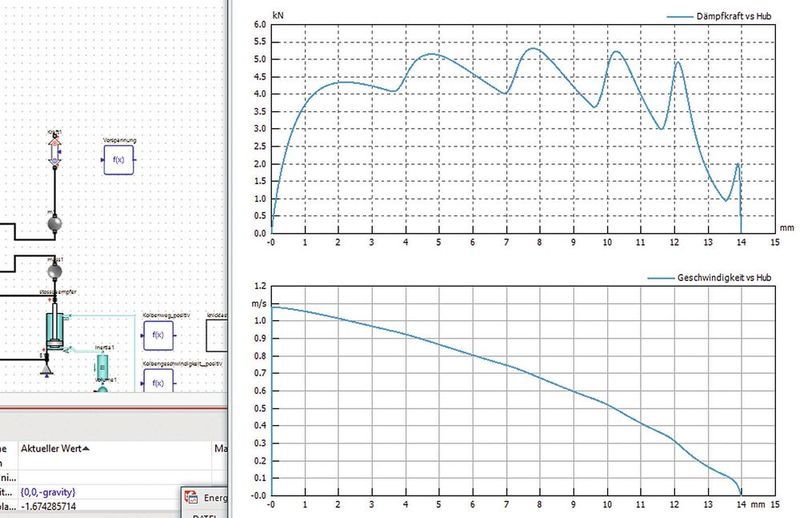Viewport: 800px width, 518px height.
Task: Click the Dämpfkraft vs Hub legend entry
Action: 719,16
